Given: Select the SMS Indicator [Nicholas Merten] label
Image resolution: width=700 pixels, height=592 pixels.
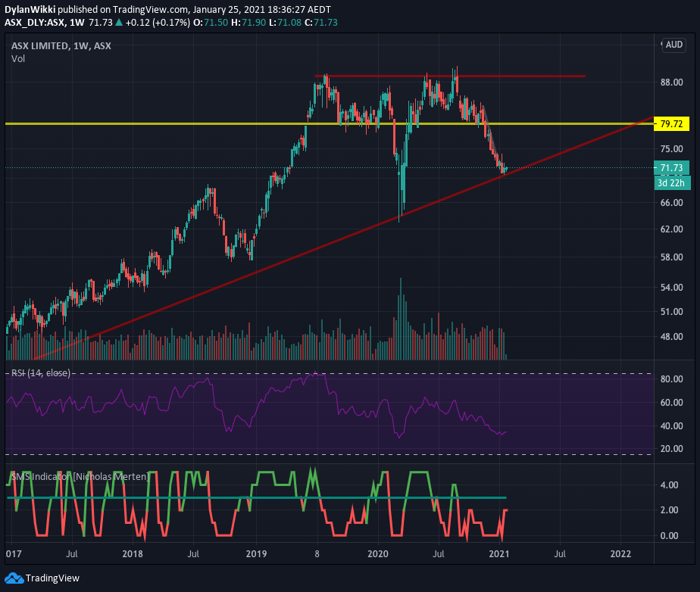Looking at the screenshot, I should click(x=80, y=476).
